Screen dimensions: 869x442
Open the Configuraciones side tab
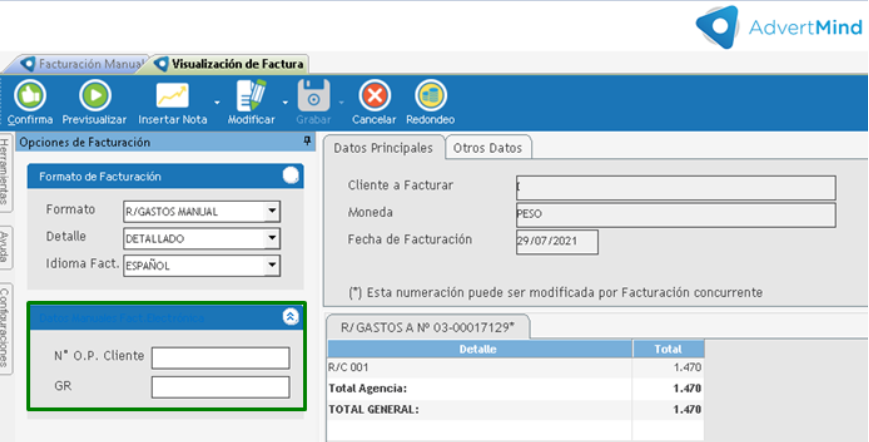pos(6,328)
